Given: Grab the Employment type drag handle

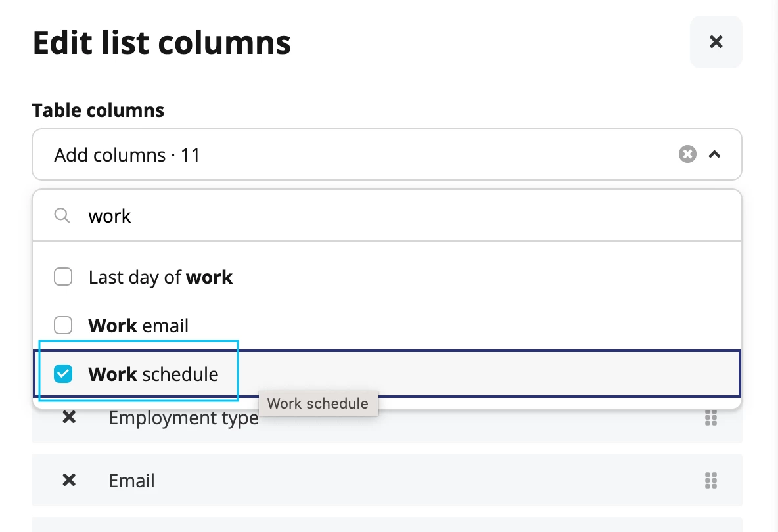Looking at the screenshot, I should pos(711,418).
